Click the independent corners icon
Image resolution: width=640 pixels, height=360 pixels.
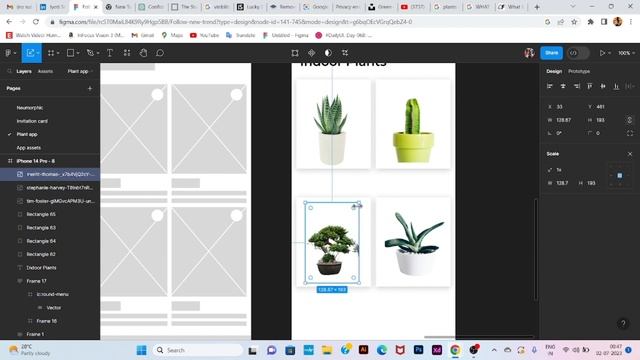pos(630,133)
